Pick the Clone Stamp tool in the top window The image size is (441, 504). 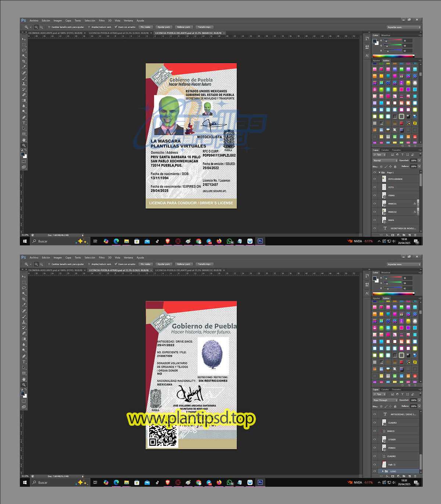click(x=24, y=84)
